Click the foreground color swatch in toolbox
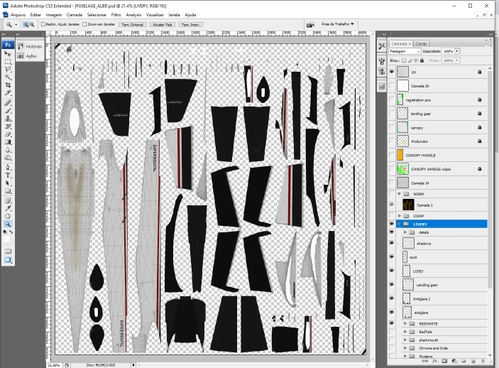The image size is (499, 368). (6, 239)
